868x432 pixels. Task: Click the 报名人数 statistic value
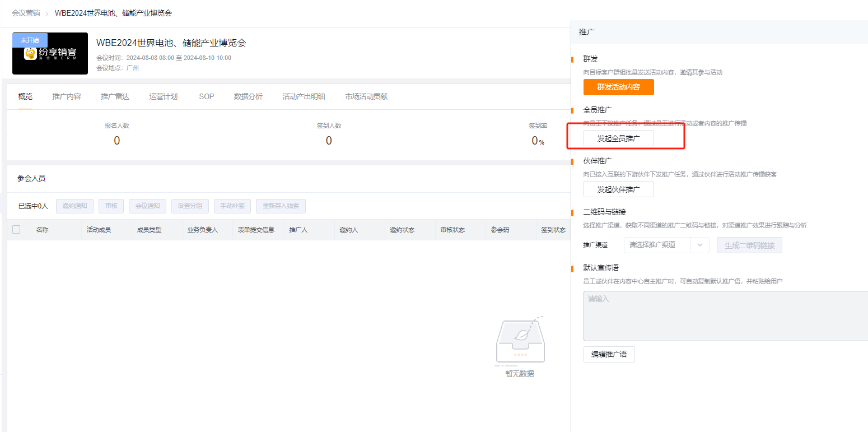pyautogui.click(x=116, y=141)
